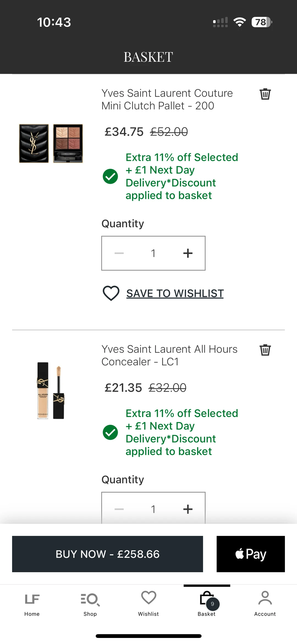Open the Couture Mini Clutch Pallet product title

pyautogui.click(x=167, y=99)
